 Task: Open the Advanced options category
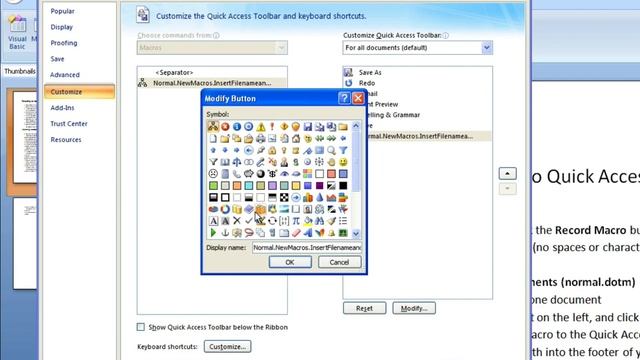tap(65, 75)
